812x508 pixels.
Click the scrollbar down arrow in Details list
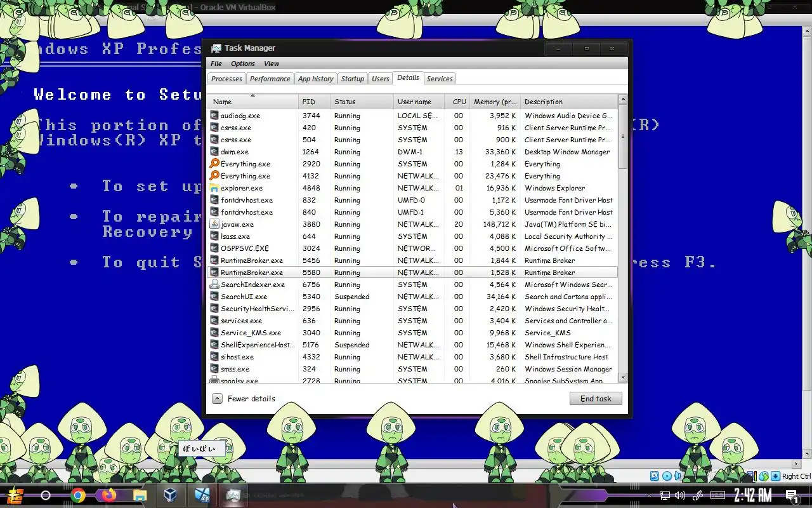[622, 378]
